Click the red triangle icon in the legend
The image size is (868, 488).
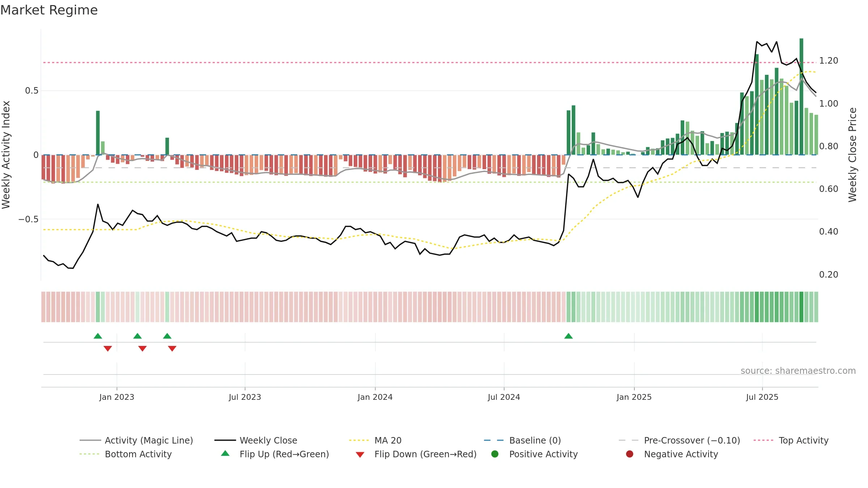point(360,455)
